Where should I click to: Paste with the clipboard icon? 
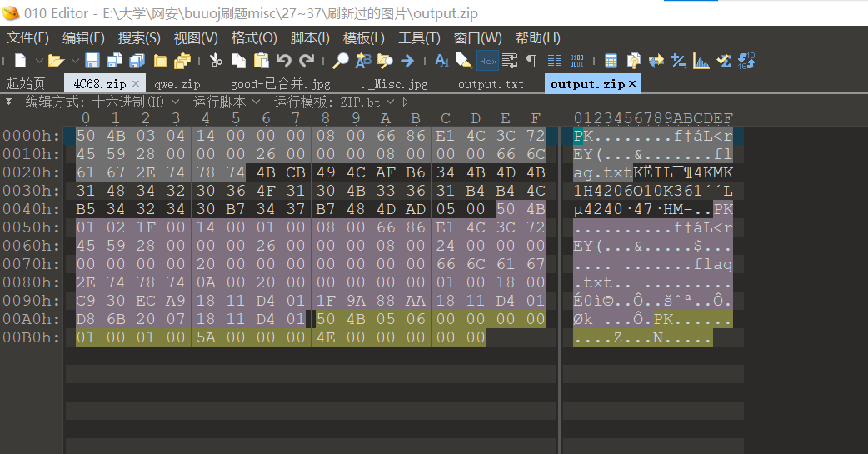(261, 60)
